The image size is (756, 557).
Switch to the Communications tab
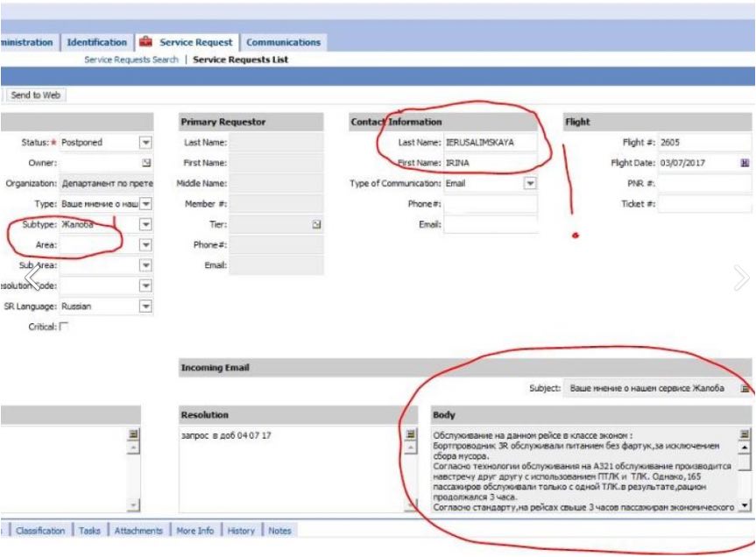coord(283,42)
